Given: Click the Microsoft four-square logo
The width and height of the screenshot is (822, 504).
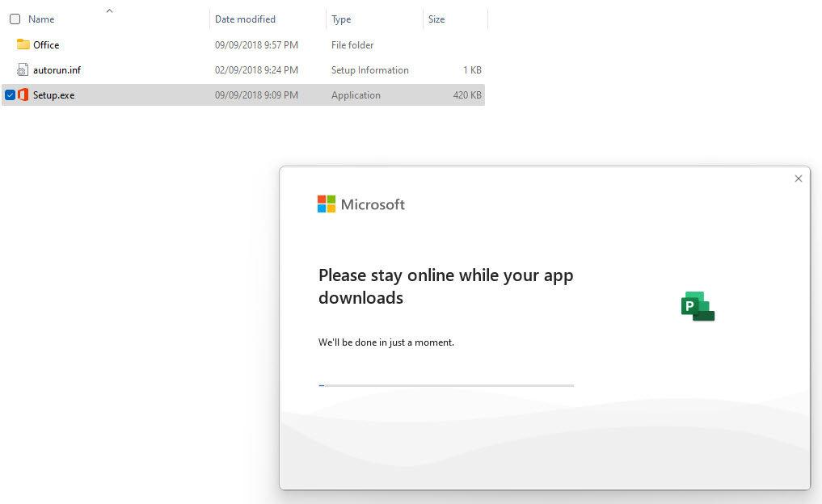Looking at the screenshot, I should tap(327, 204).
